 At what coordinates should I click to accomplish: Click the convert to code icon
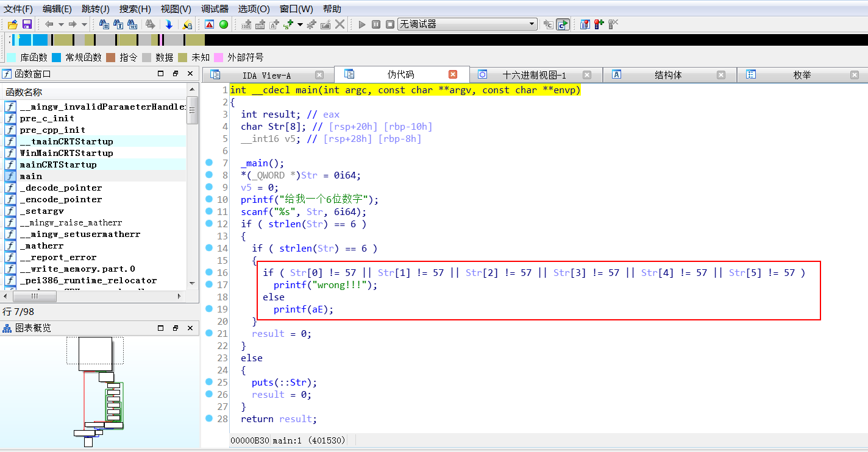coord(246,24)
